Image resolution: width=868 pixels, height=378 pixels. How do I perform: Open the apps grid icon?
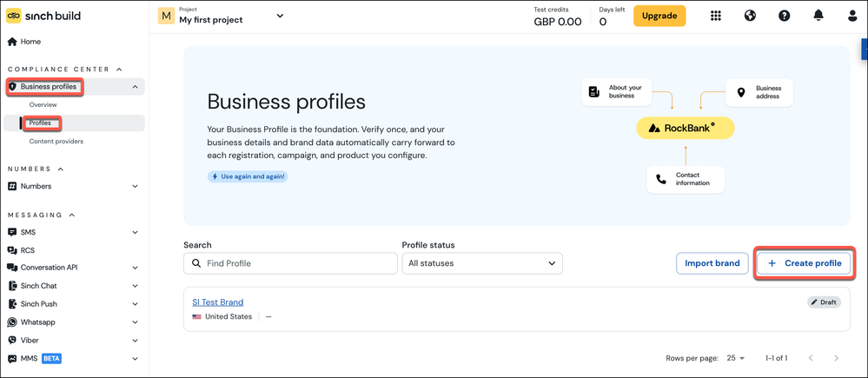click(x=716, y=16)
